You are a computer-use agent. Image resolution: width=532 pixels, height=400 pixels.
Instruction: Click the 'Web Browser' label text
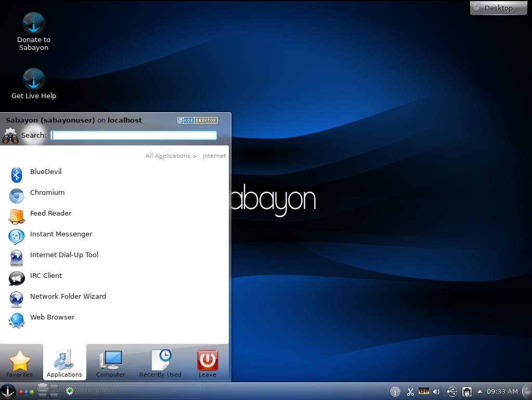tap(52, 317)
